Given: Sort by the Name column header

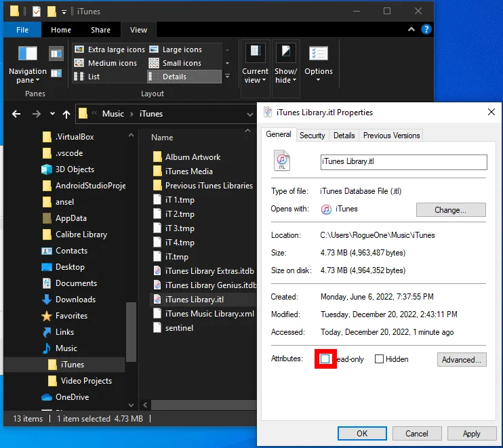Looking at the screenshot, I should coord(162,138).
